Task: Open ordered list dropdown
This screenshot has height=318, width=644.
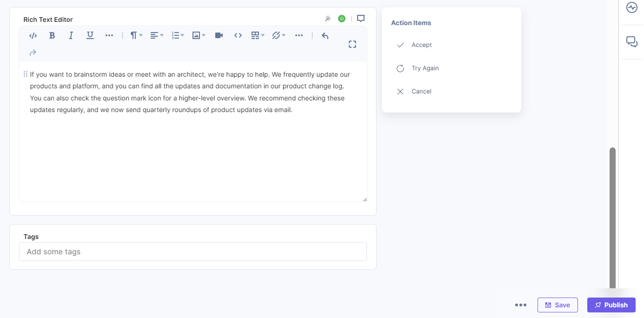Action: 178,36
